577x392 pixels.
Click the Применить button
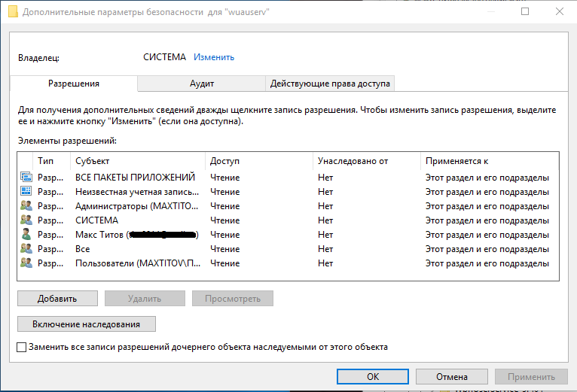531,376
